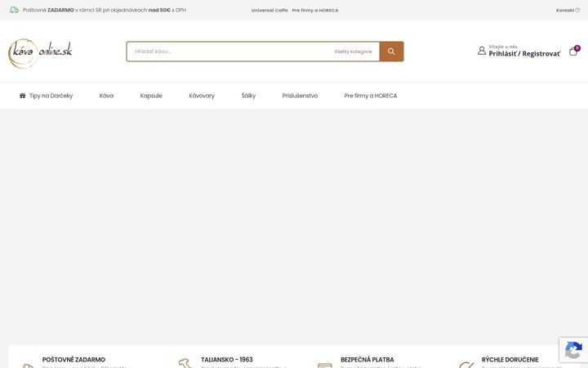This screenshot has height=368, width=588.
Task: Select Príslušenstvo in the menu
Action: click(x=300, y=96)
